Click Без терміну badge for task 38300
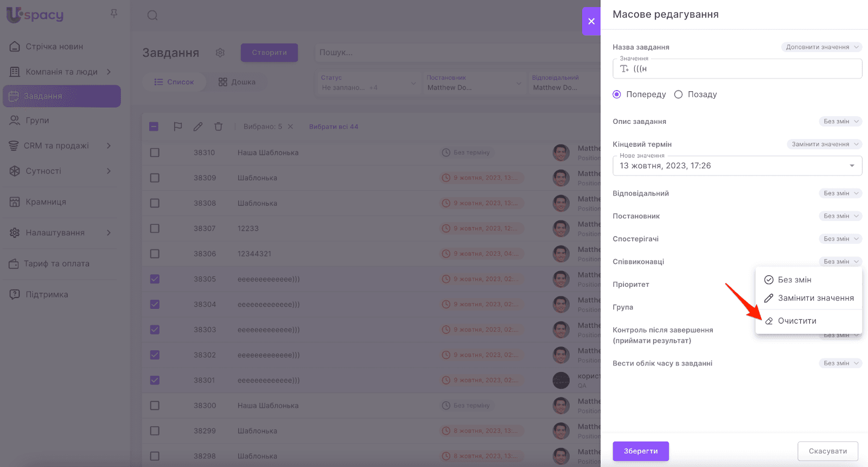Viewport: 868px width, 467px height. point(467,406)
